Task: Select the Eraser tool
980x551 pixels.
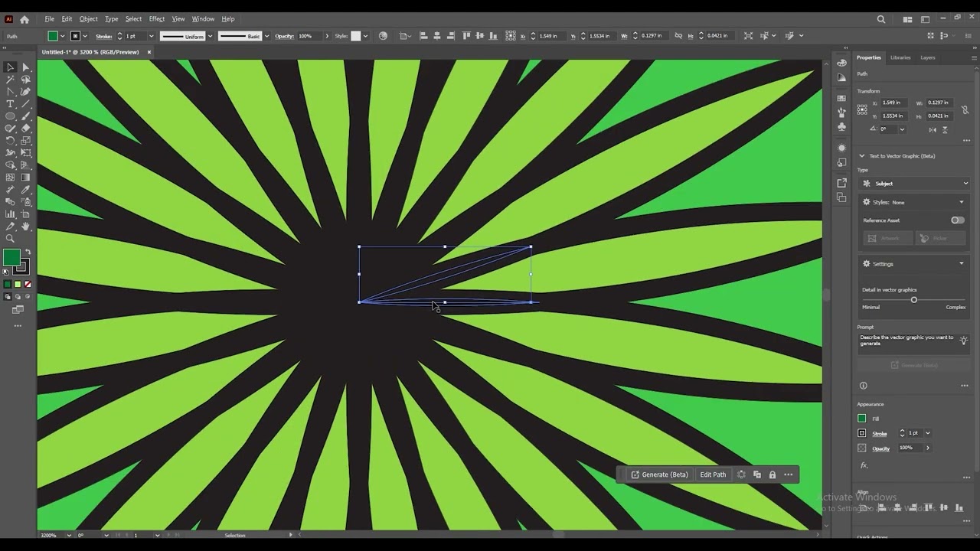Action: coord(25,129)
